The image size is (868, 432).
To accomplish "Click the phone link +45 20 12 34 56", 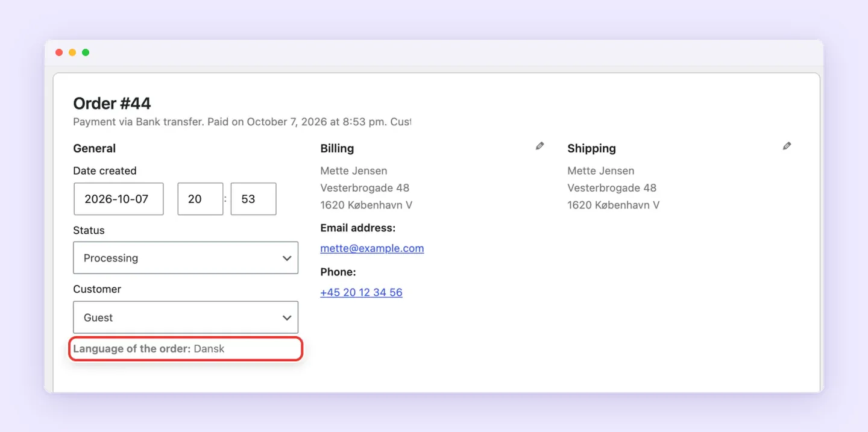I will pyautogui.click(x=361, y=292).
